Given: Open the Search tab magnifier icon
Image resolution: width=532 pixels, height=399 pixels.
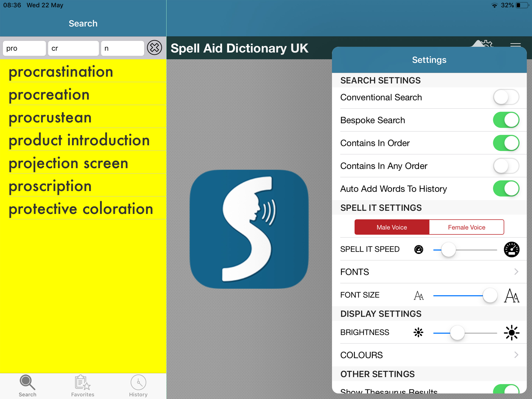Looking at the screenshot, I should 27,382.
